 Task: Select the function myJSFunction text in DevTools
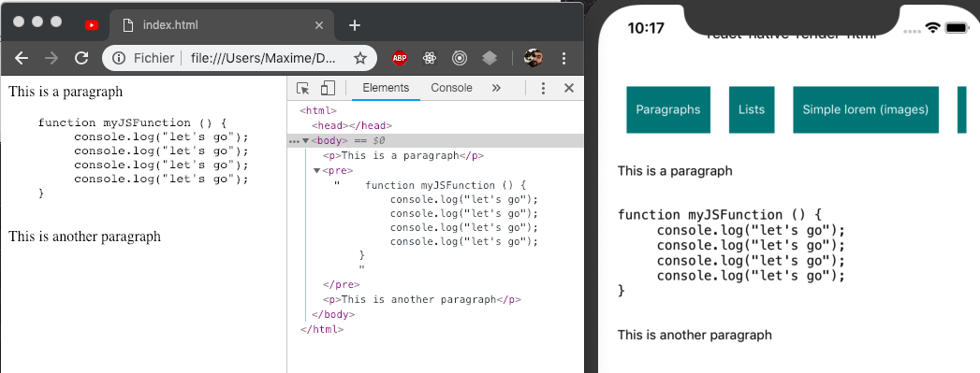[446, 185]
